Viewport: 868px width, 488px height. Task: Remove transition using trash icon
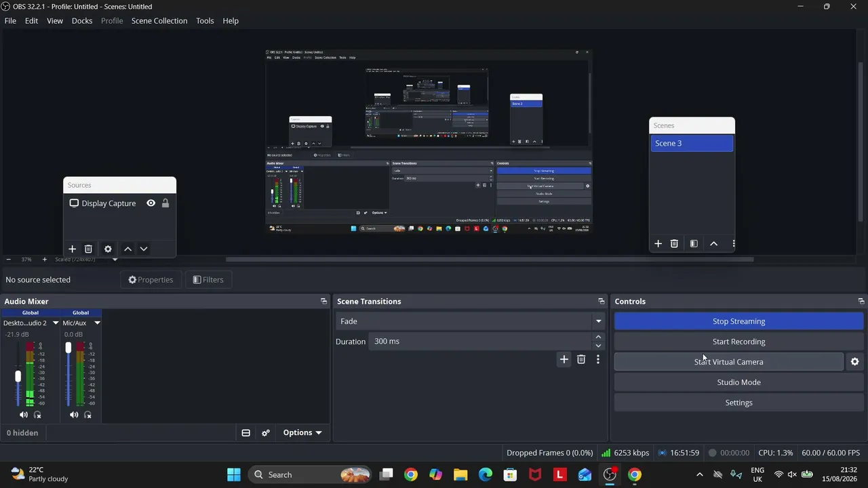[581, 359]
